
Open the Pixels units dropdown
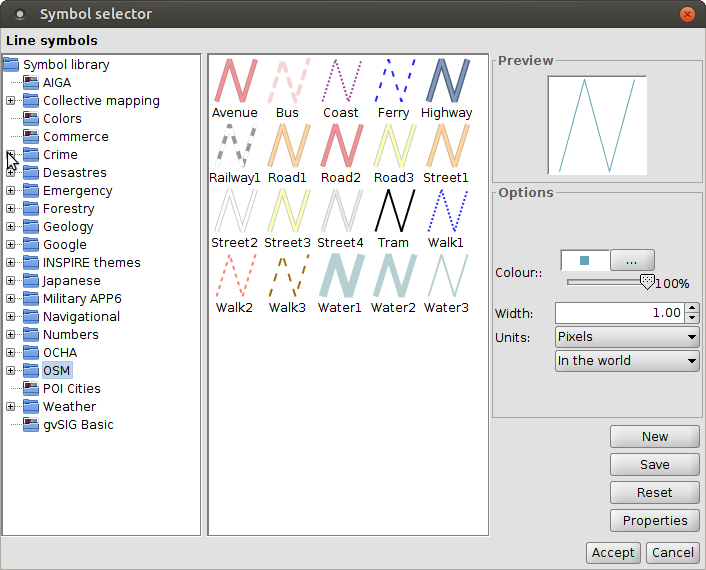[x=627, y=337]
